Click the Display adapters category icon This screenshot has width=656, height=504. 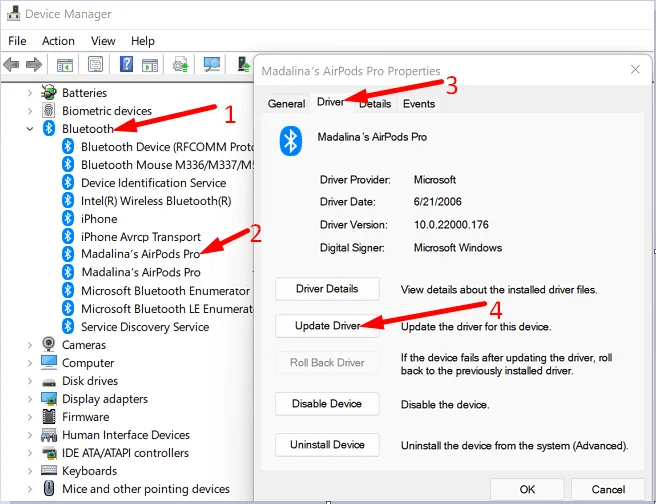49,399
